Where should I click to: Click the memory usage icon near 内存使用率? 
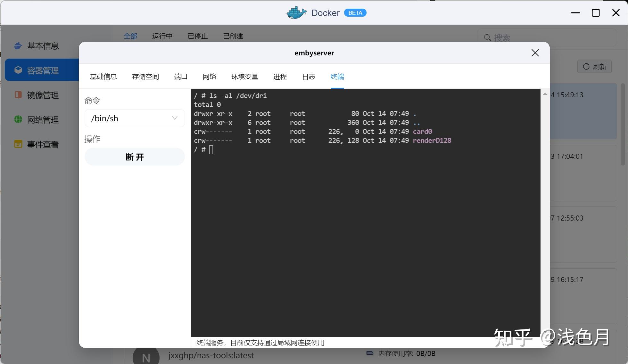coord(369,353)
